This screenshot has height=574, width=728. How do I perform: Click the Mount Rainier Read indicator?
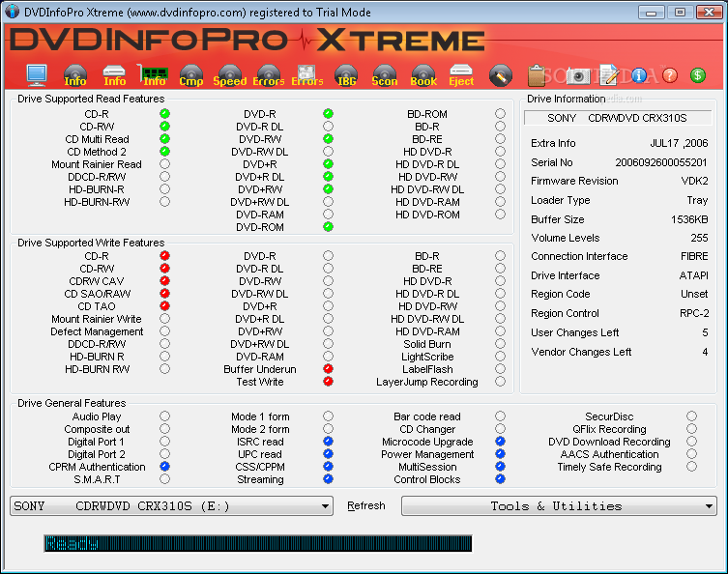point(164,164)
